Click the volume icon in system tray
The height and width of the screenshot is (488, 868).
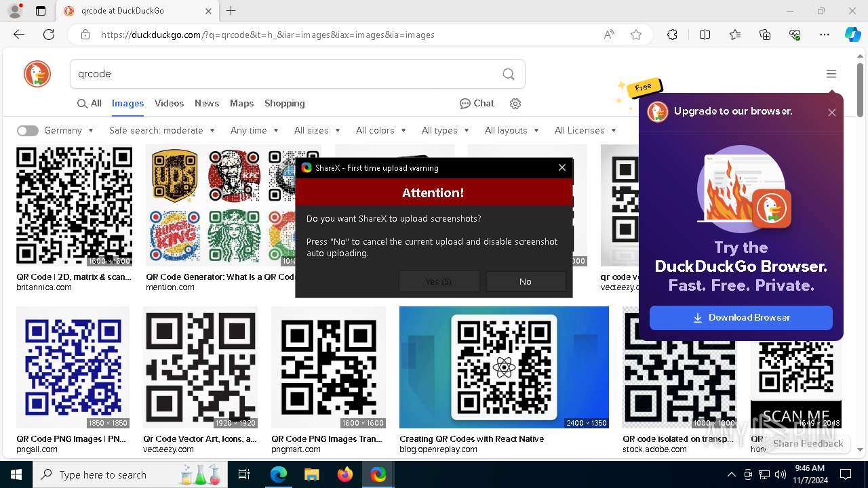(x=780, y=474)
